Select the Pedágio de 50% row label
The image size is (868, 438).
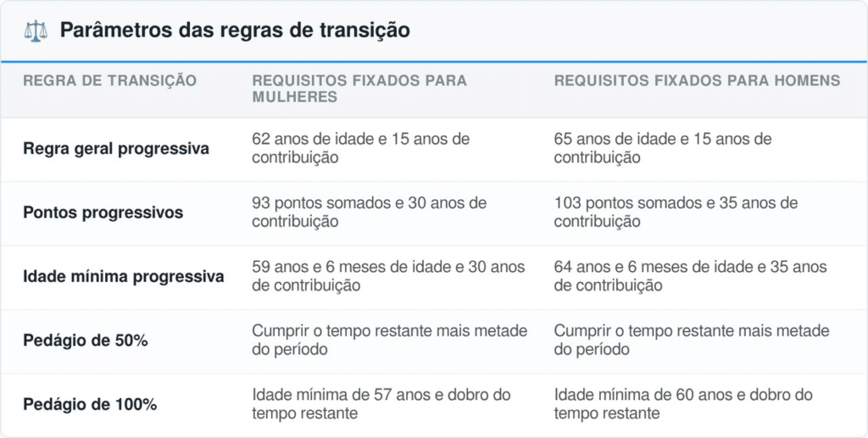86,341
